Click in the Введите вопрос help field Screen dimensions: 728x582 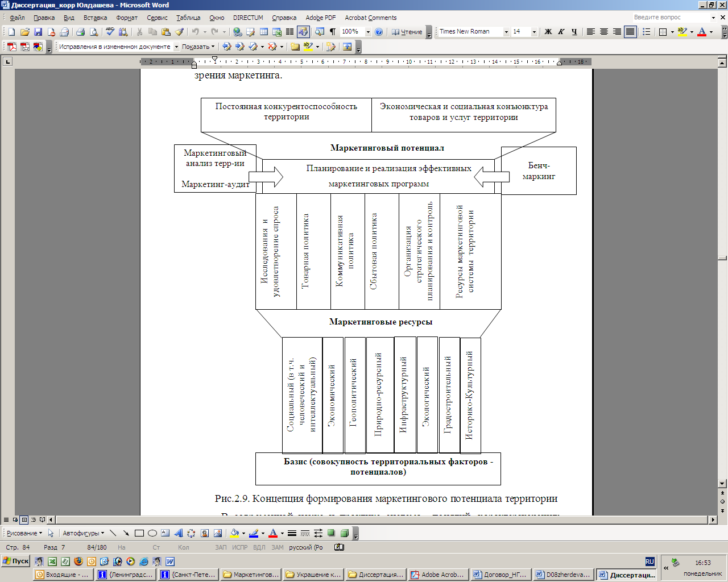pyautogui.click(x=671, y=18)
